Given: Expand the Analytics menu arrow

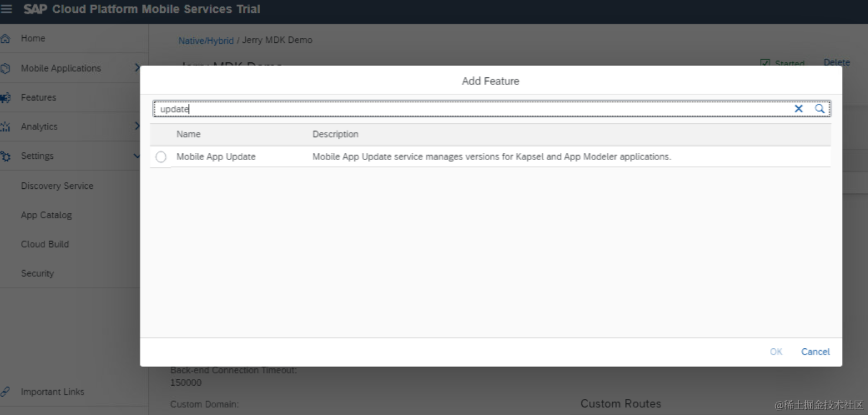Looking at the screenshot, I should click(137, 126).
